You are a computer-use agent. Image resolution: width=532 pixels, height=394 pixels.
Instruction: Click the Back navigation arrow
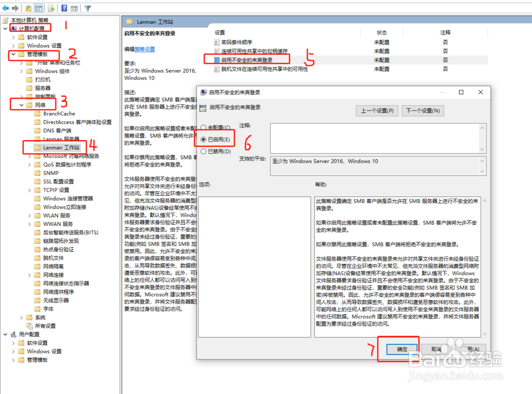tap(5, 8)
